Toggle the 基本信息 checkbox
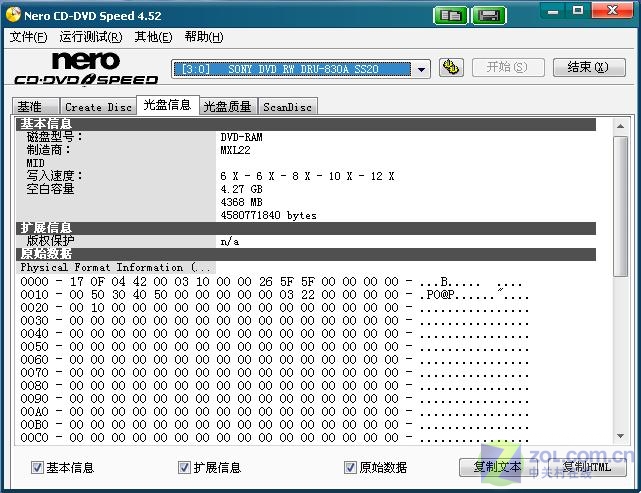Screen dimensions: 641x493 37,467
